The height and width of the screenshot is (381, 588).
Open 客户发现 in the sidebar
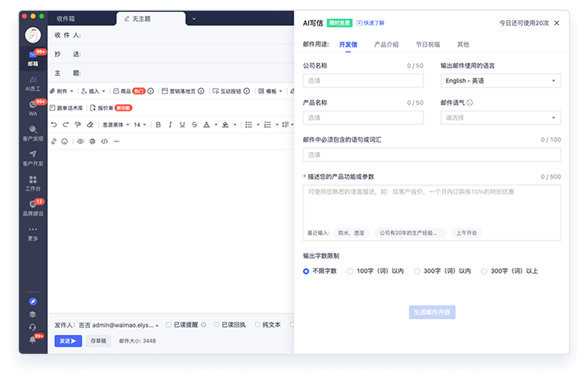click(x=33, y=134)
